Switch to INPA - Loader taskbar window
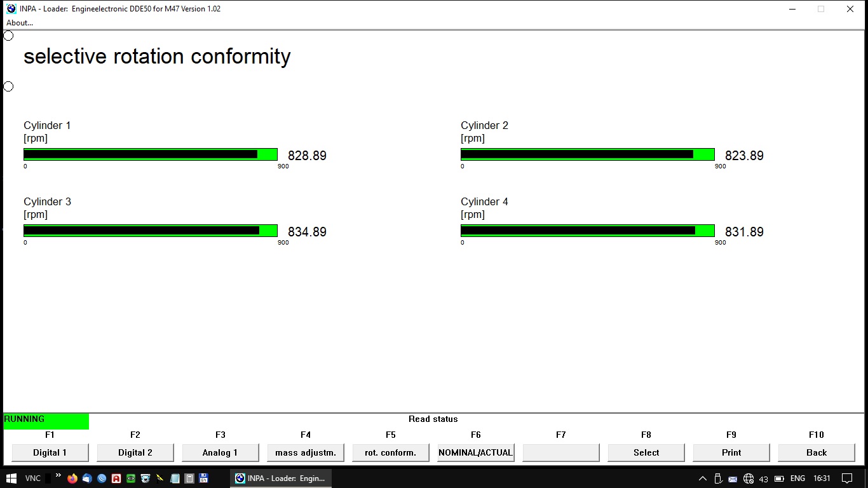This screenshot has height=488, width=868. [x=280, y=478]
